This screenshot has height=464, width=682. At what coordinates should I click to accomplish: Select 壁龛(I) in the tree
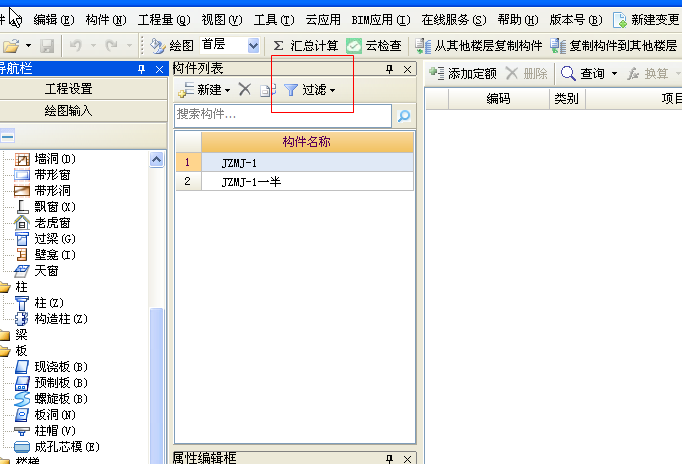[x=45, y=255]
